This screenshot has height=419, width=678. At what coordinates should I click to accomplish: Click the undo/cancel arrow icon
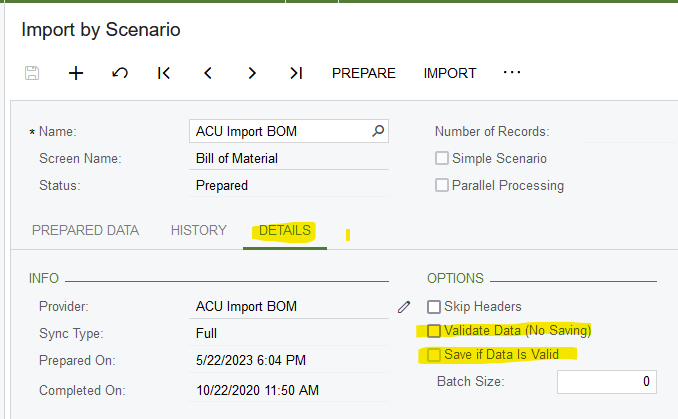(120, 73)
